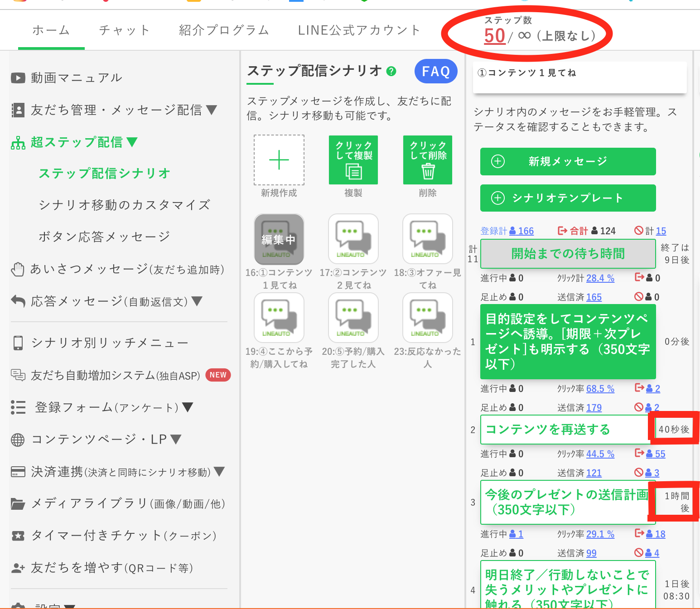
Task: Click the 友だち自動増加システム chat icon
Action: pyautogui.click(x=18, y=375)
